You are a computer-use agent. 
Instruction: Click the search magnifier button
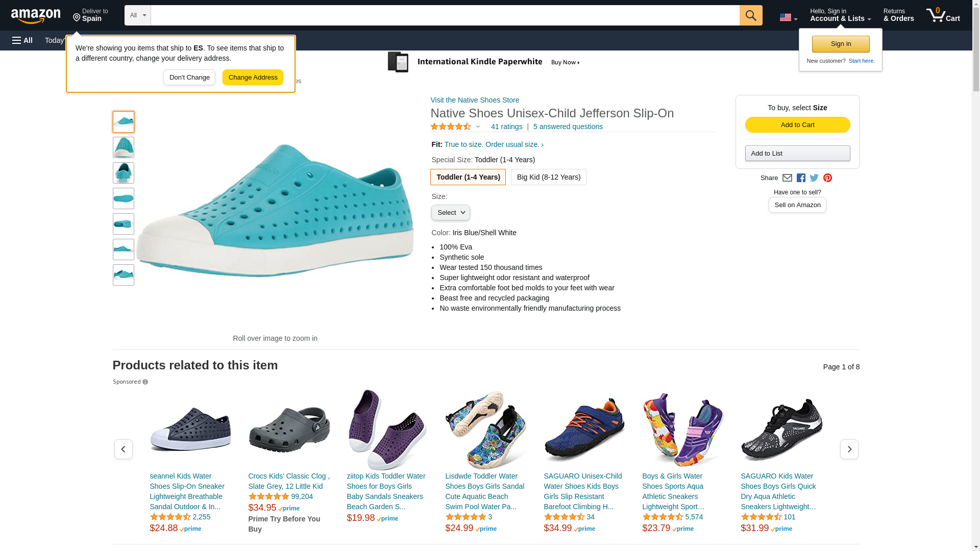(750, 15)
